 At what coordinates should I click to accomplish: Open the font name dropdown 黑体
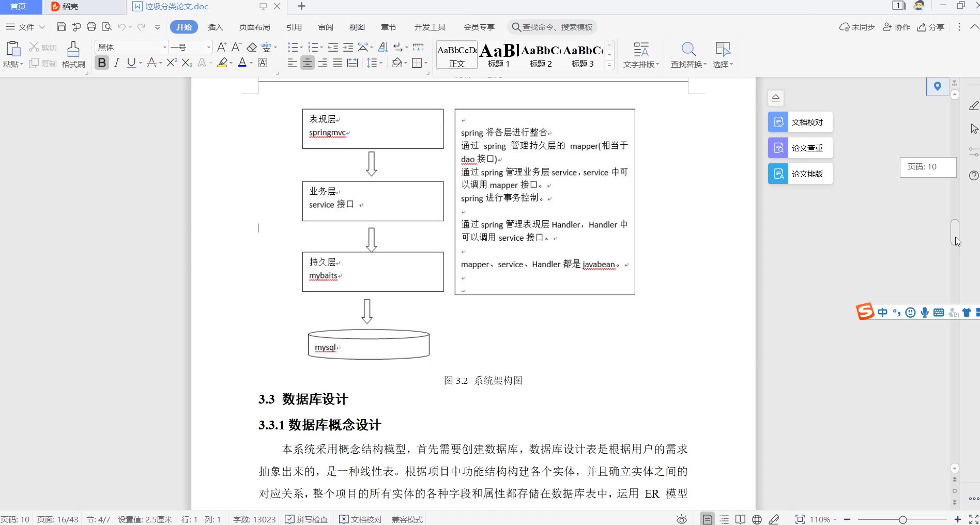(165, 47)
